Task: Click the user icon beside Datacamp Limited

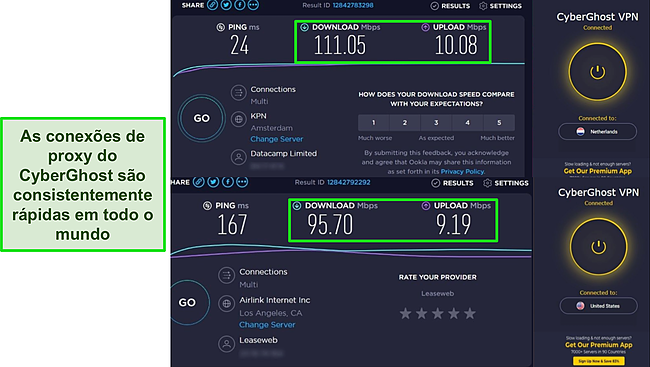Action: (x=239, y=157)
